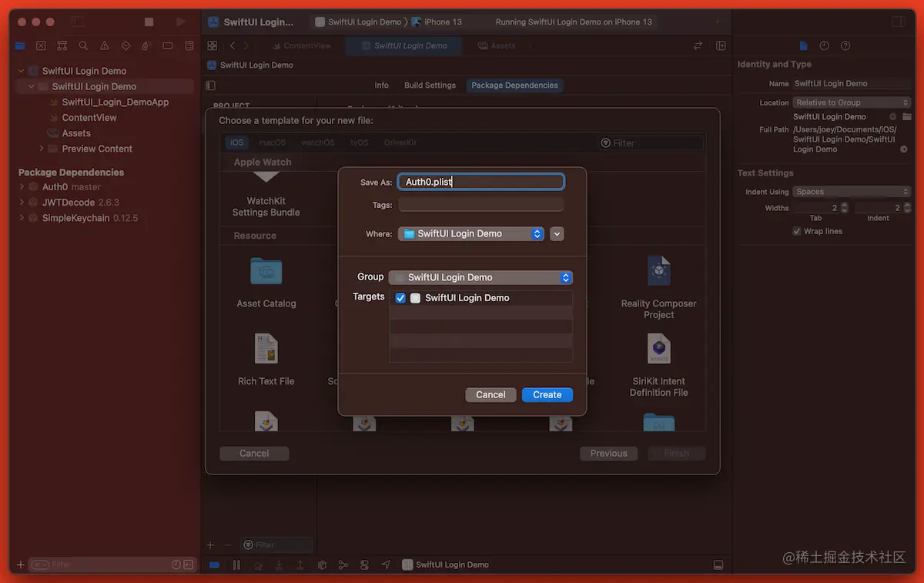Show the History inspector clock icon
Viewport: 924px width, 583px height.
tap(824, 46)
